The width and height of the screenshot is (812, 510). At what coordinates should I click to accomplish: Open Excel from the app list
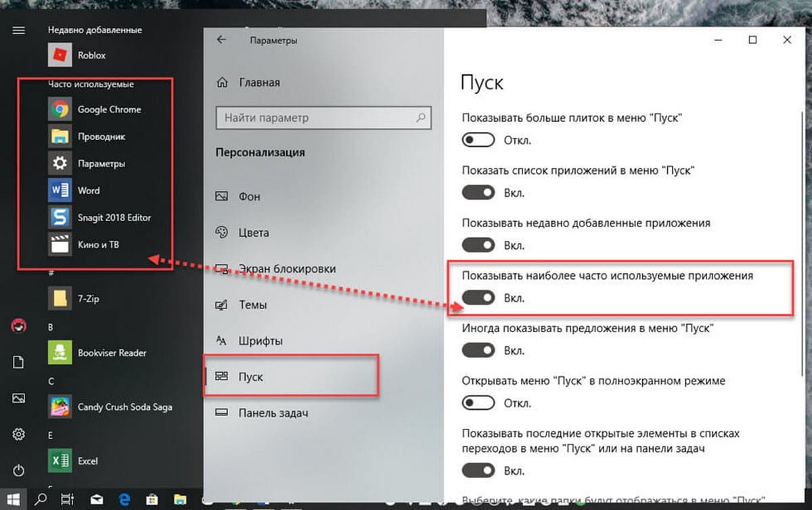pos(73,461)
